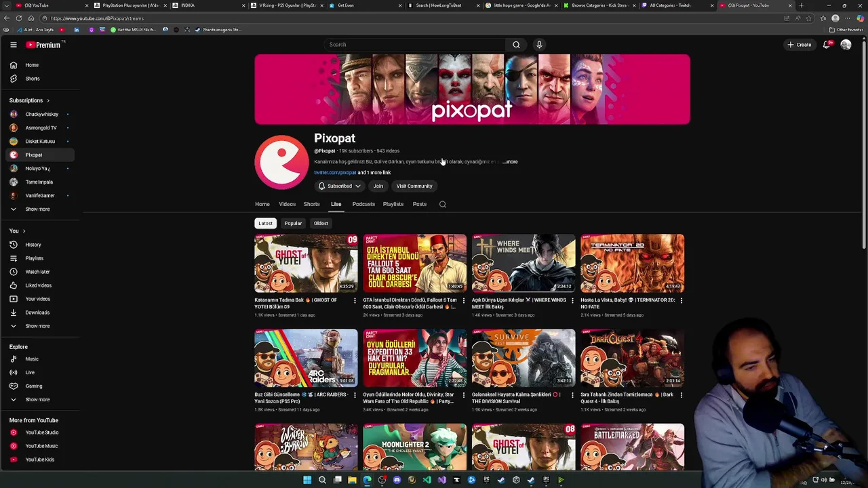Open options menu for Ghost of Yotei video
The height and width of the screenshot is (488, 868).
coord(355,300)
